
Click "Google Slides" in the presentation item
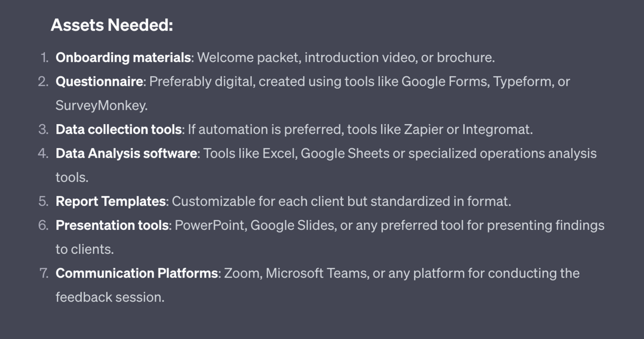point(292,225)
